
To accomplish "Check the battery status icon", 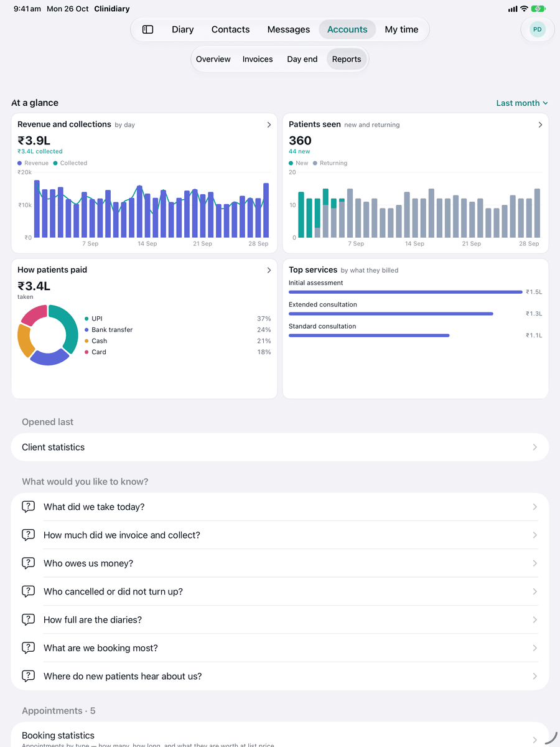I will (x=539, y=9).
